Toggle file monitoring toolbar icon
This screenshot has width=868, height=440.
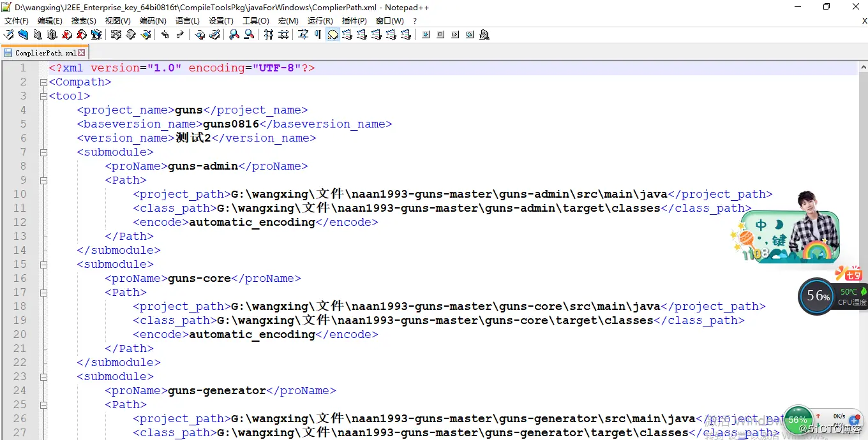405,34
